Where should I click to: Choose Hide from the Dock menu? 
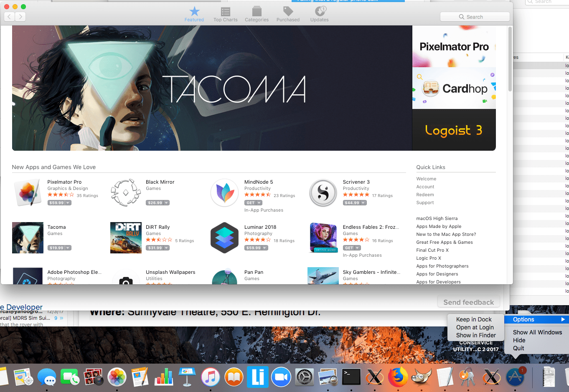click(519, 340)
